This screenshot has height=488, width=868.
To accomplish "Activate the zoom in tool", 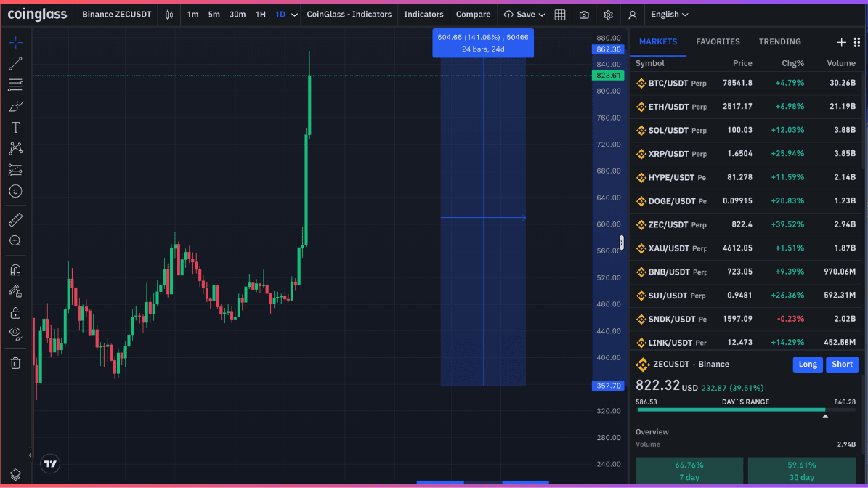I will pyautogui.click(x=15, y=241).
